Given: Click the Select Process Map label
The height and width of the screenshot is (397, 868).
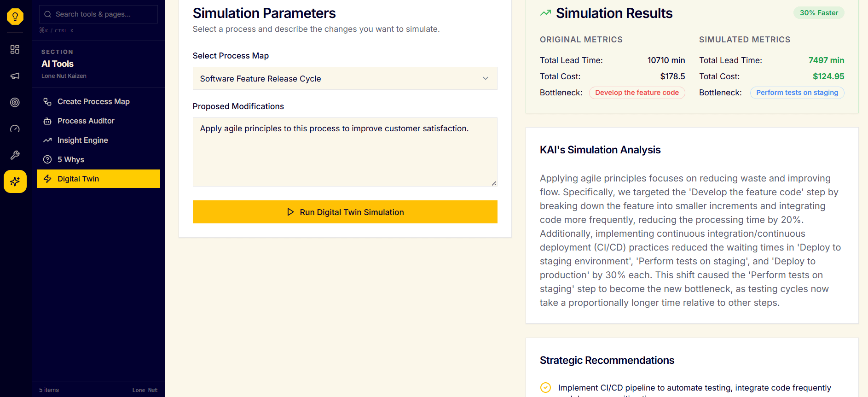Looking at the screenshot, I should (x=231, y=56).
